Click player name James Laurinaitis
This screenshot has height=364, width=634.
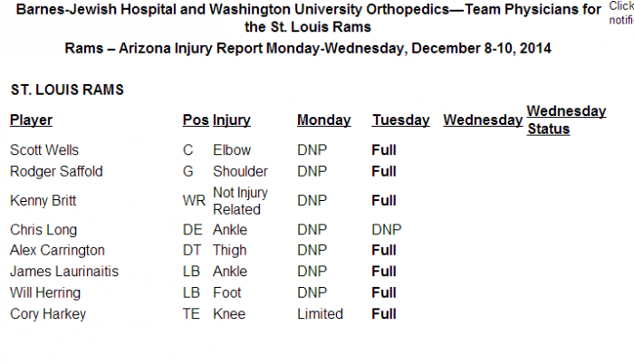point(63,272)
